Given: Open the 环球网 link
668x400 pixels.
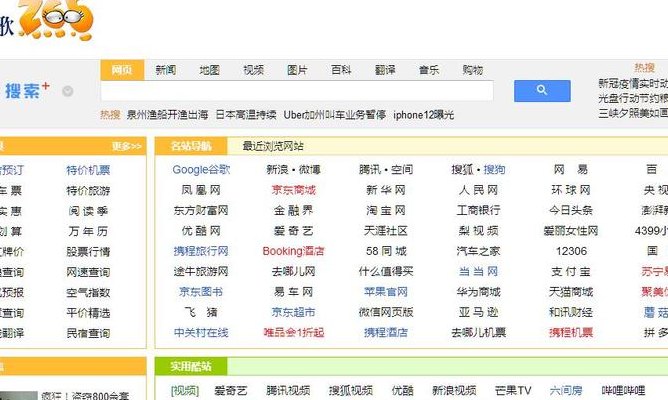Looking at the screenshot, I should click(x=571, y=190).
